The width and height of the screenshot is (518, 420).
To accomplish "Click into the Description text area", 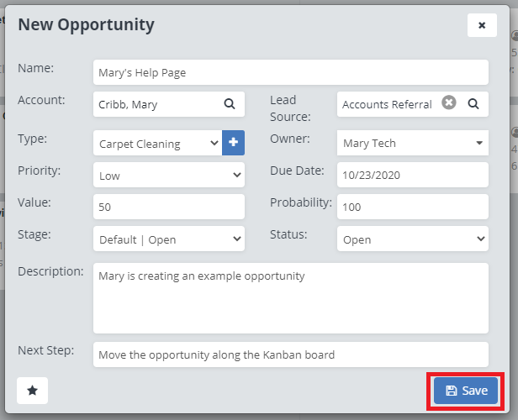I will tap(290, 298).
